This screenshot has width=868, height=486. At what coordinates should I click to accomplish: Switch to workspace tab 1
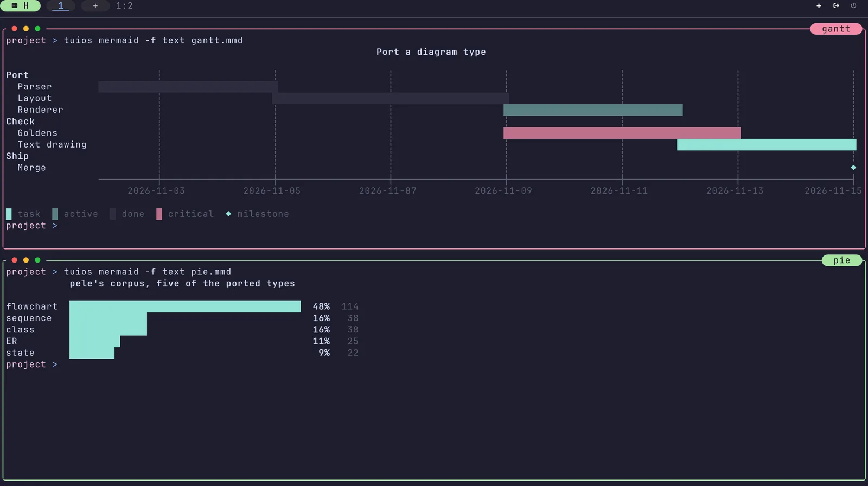[61, 6]
